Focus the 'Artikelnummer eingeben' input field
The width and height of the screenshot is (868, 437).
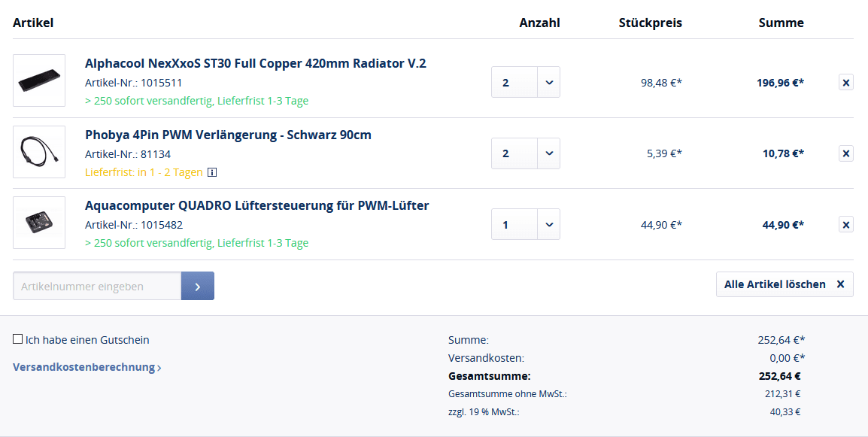coord(97,286)
